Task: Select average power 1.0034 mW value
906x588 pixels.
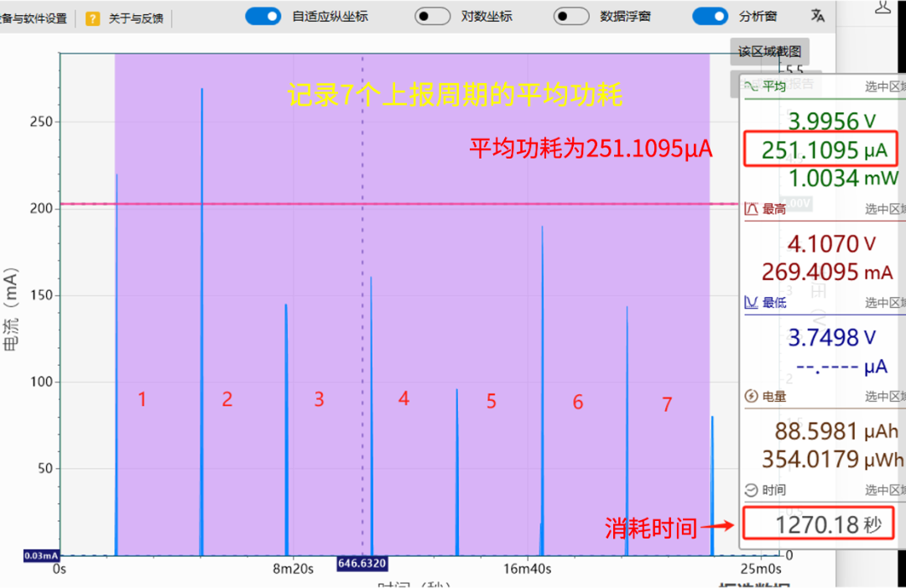Action: tap(843, 178)
